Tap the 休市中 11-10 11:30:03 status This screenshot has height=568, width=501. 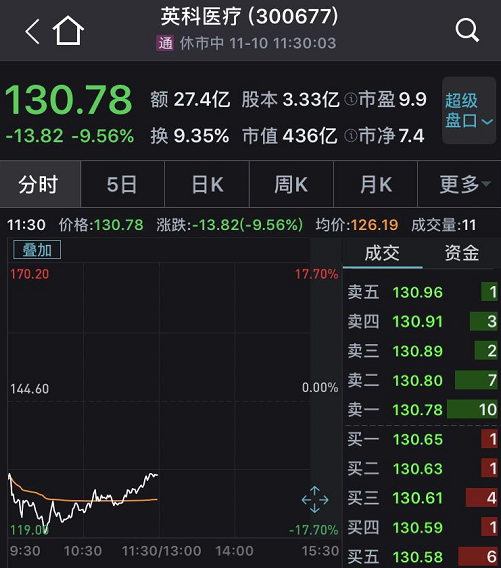(258, 43)
